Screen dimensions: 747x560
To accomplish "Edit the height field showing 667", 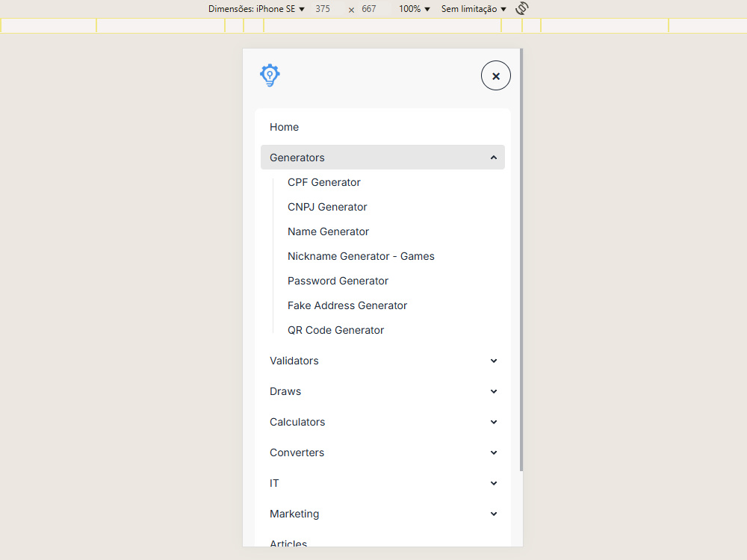I will pos(369,9).
